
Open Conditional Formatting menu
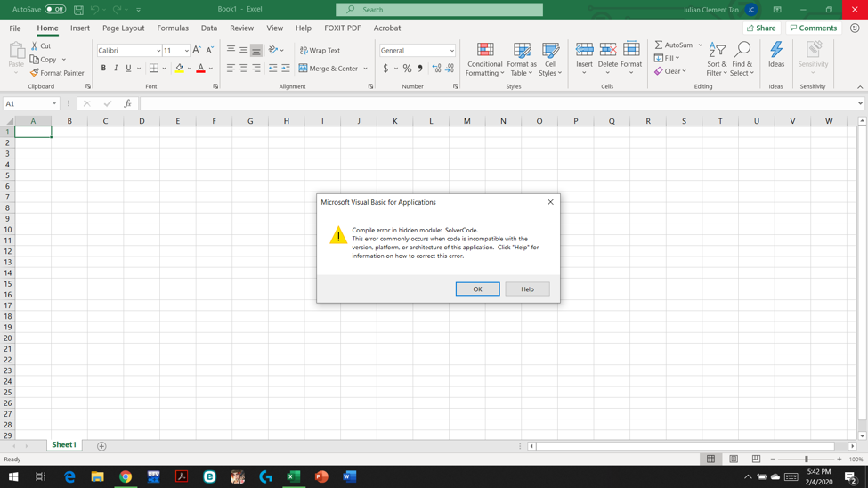[x=485, y=59]
